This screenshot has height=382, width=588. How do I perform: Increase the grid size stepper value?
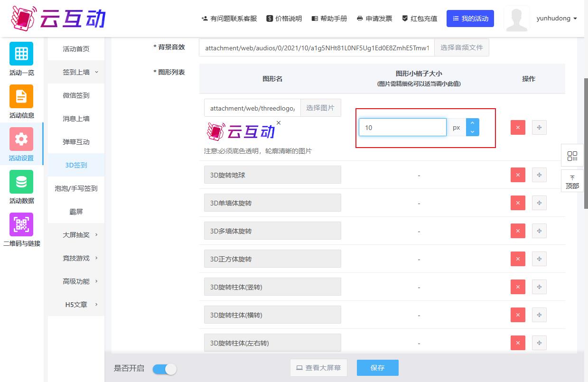click(472, 123)
